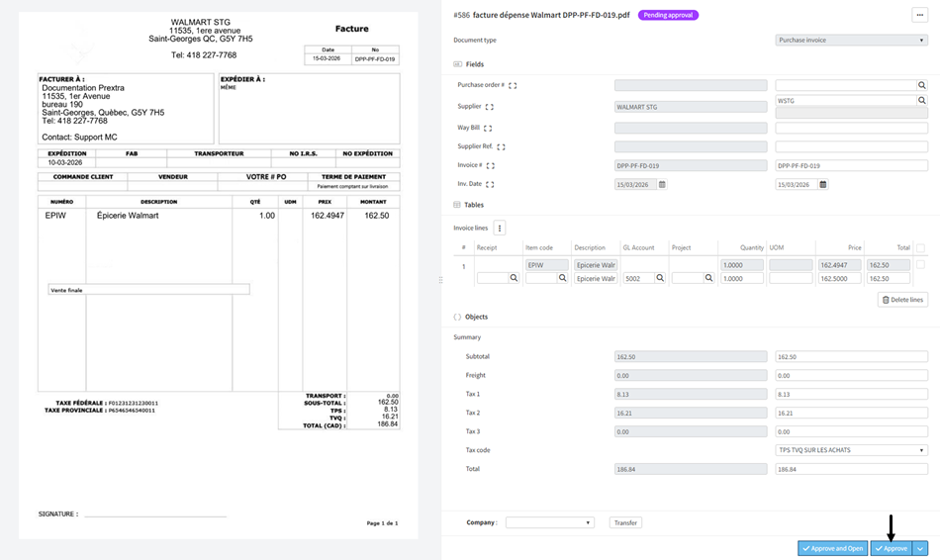Click the capture-region icon beside Supplier Ref.
940x560 pixels.
pyautogui.click(x=502, y=146)
